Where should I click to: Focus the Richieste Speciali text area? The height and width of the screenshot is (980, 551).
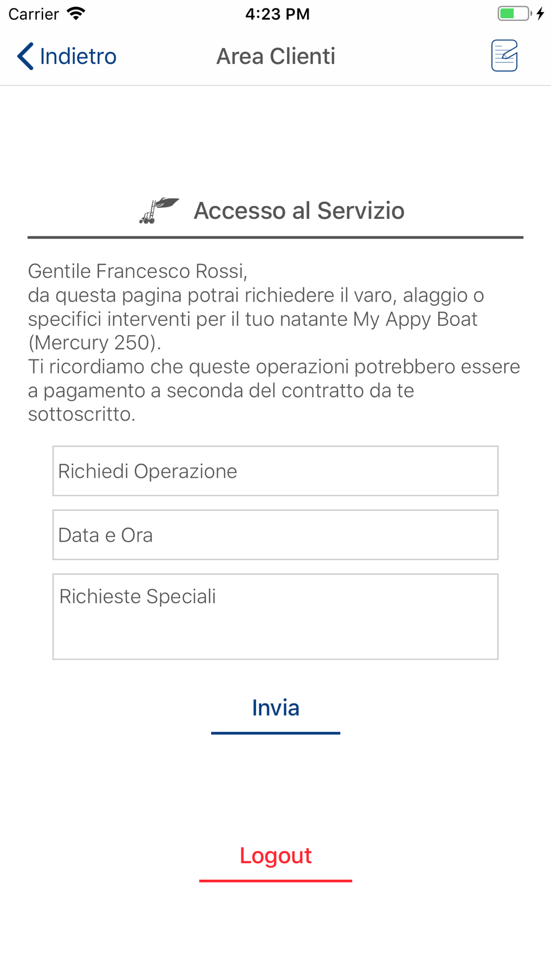(275, 617)
